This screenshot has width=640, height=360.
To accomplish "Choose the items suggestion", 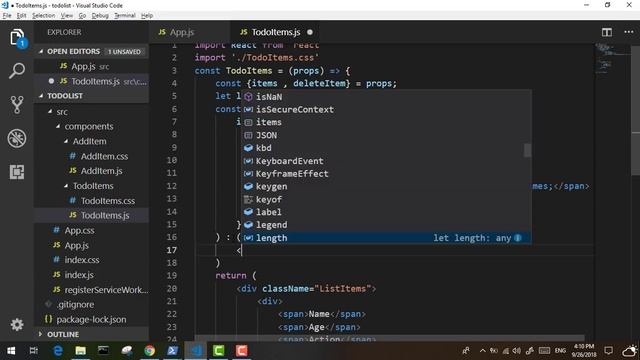I will [386, 122].
